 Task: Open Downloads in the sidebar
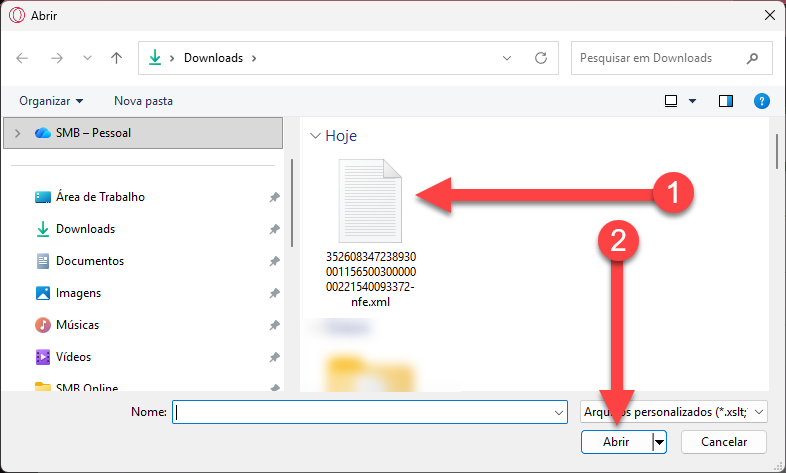click(86, 229)
